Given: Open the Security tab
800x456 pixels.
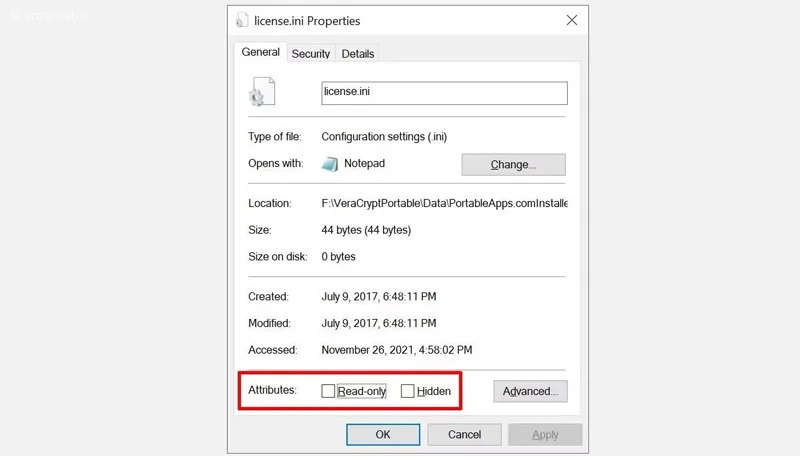Looking at the screenshot, I should (311, 54).
